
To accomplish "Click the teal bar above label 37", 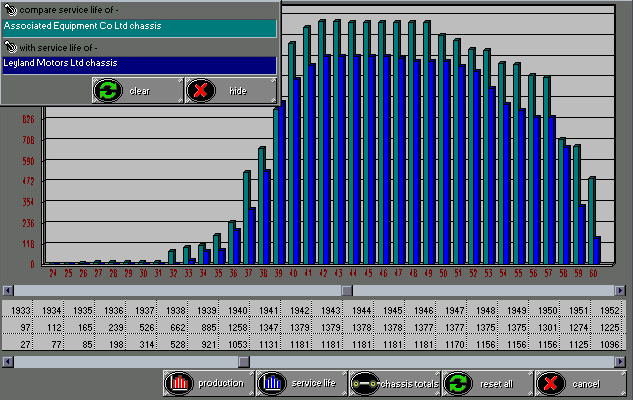I will (x=246, y=218).
